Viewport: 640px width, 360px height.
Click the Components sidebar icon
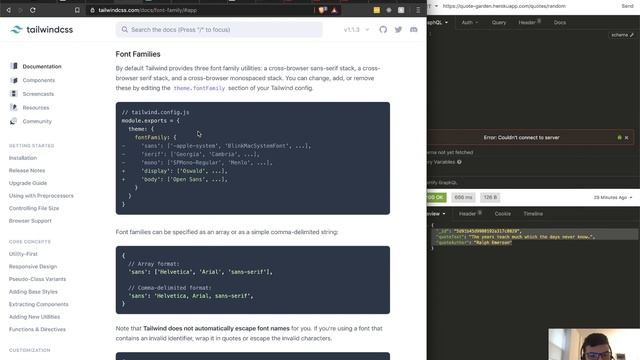[14, 80]
